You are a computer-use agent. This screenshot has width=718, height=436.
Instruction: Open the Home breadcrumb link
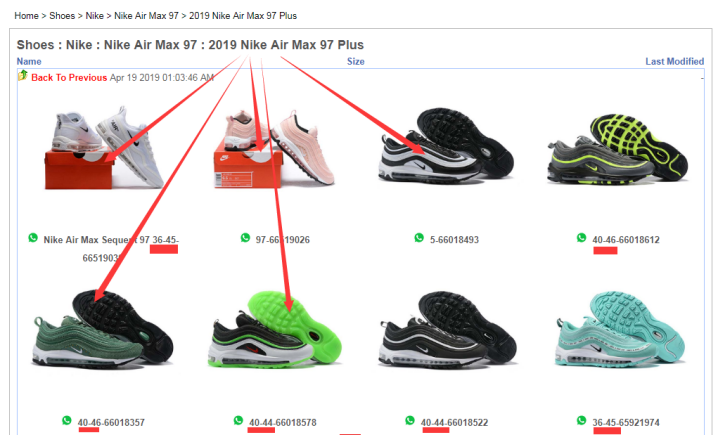tap(26, 16)
